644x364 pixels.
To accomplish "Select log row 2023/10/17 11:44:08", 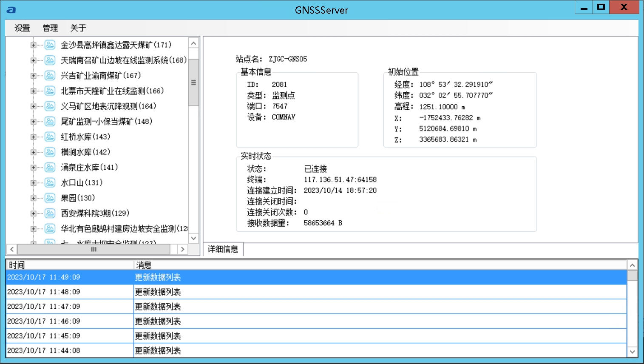I will (317, 351).
